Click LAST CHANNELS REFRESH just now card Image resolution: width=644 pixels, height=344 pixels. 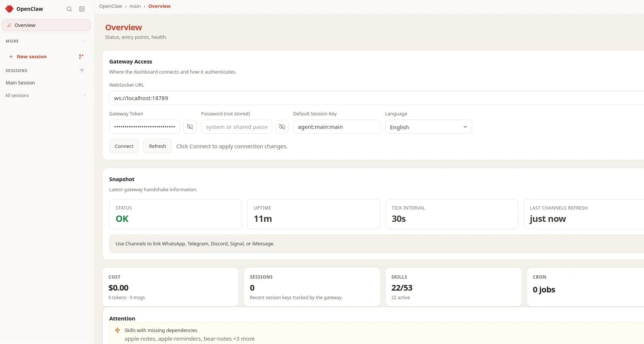[584, 214]
